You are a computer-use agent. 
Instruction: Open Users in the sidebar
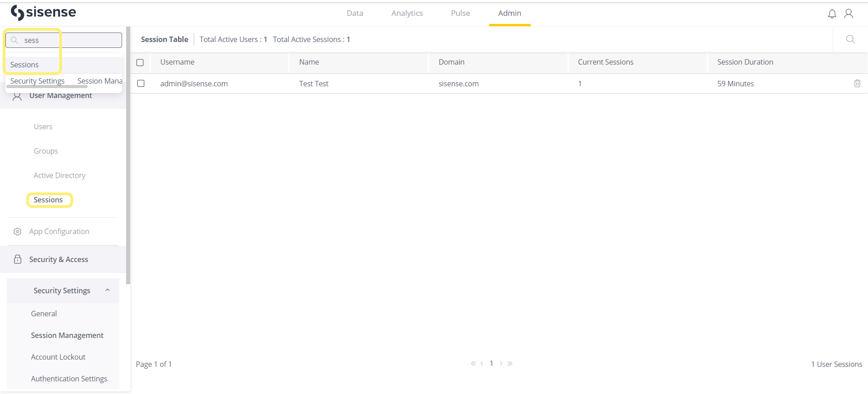pyautogui.click(x=43, y=127)
